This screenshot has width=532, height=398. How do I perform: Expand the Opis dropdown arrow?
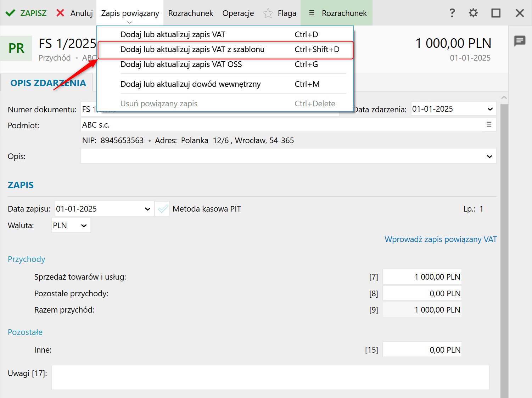[489, 156]
